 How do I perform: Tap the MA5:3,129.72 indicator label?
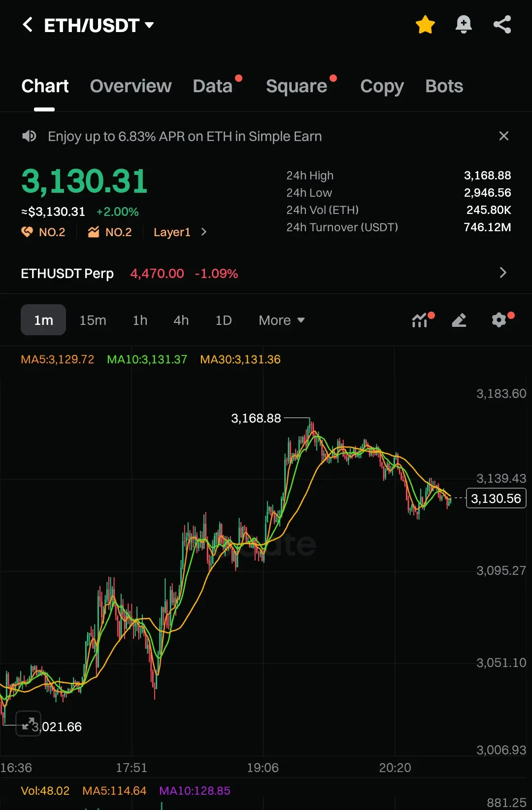click(x=58, y=359)
